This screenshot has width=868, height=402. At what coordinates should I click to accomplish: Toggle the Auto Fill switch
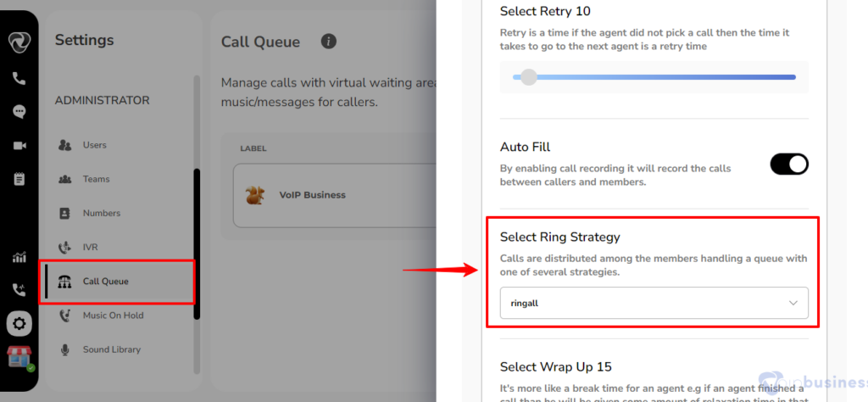(x=789, y=165)
